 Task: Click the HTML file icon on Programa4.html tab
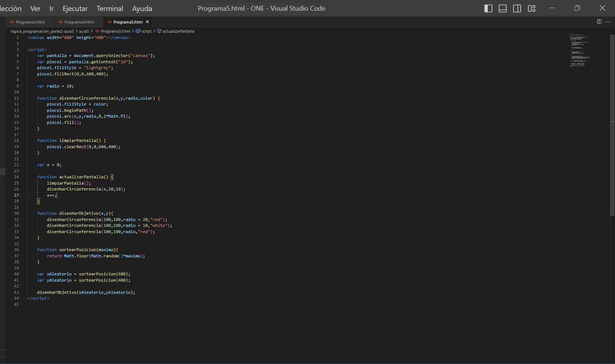click(x=61, y=22)
